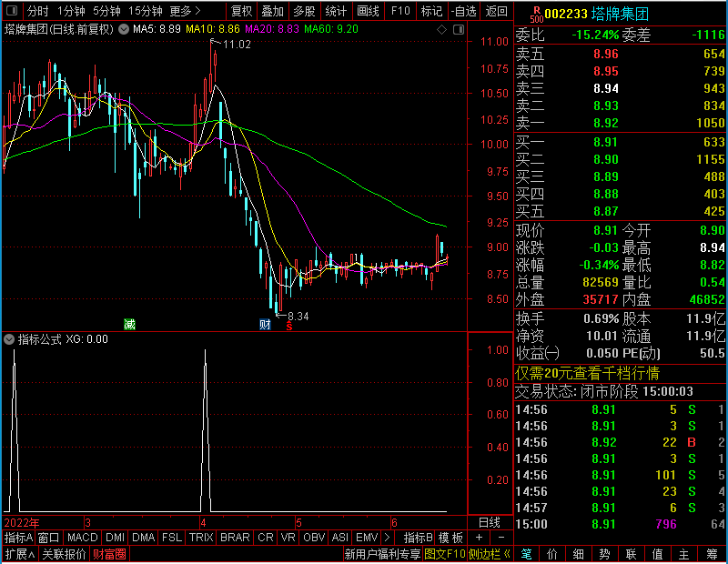728x564 pixels.
Task: Click the 买一 price 8.91
Action: coord(606,142)
